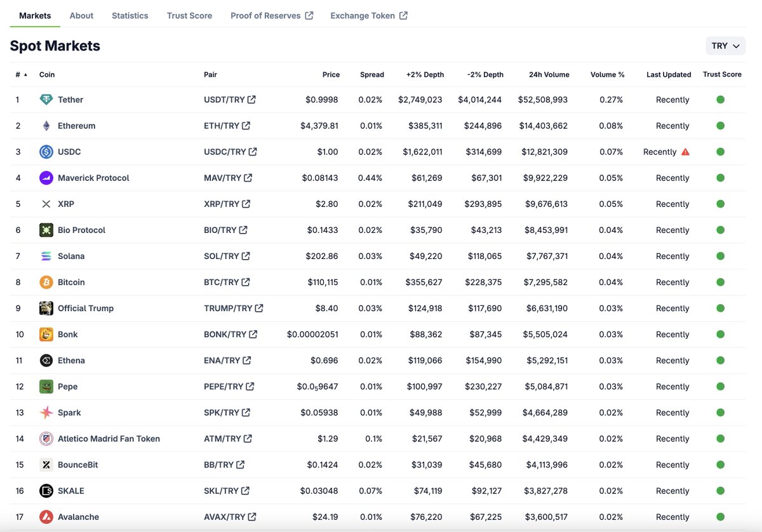Click the green trust score dot for SKALE

[720, 490]
